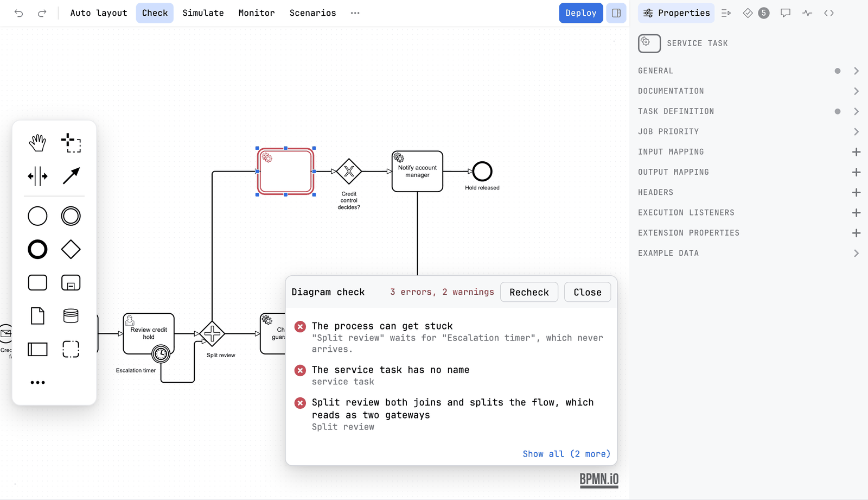
Task: Select the Hand tool in the palette
Action: click(x=37, y=143)
